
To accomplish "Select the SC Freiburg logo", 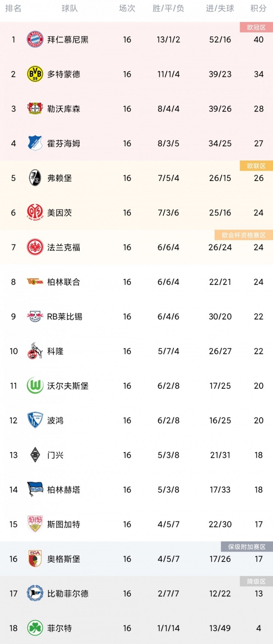I will click(x=35, y=178).
